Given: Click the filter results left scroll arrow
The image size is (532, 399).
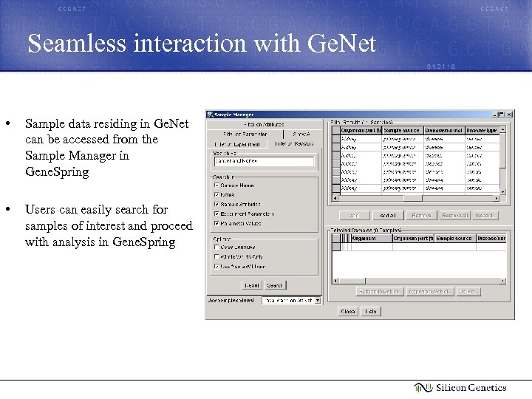Looking at the screenshot, I should click(335, 198).
